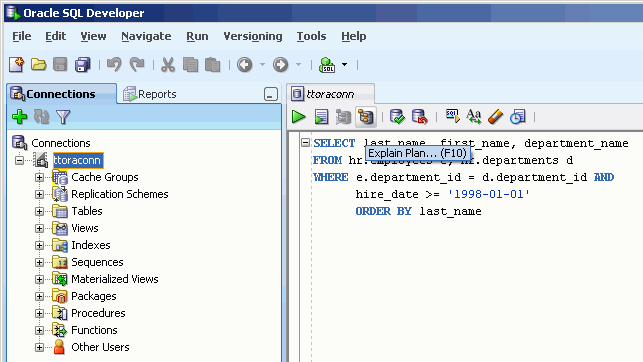The image size is (643, 362).
Task: Expand the Other Users node
Action: point(39,347)
